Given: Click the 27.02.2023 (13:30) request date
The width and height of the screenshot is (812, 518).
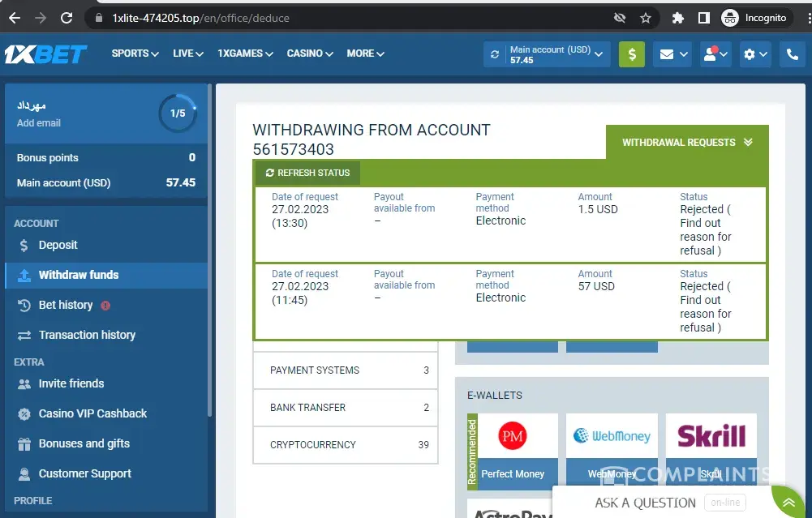Looking at the screenshot, I should point(300,216).
